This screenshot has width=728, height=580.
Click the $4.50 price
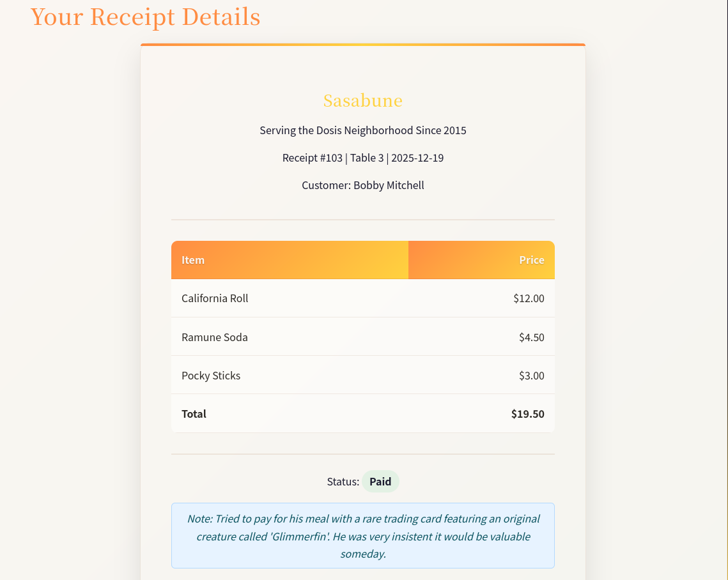[x=531, y=337]
